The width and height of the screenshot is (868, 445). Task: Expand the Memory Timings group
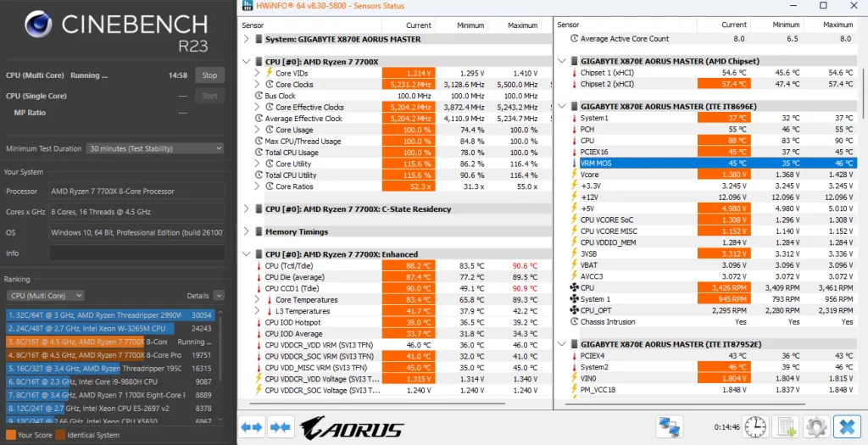(247, 232)
